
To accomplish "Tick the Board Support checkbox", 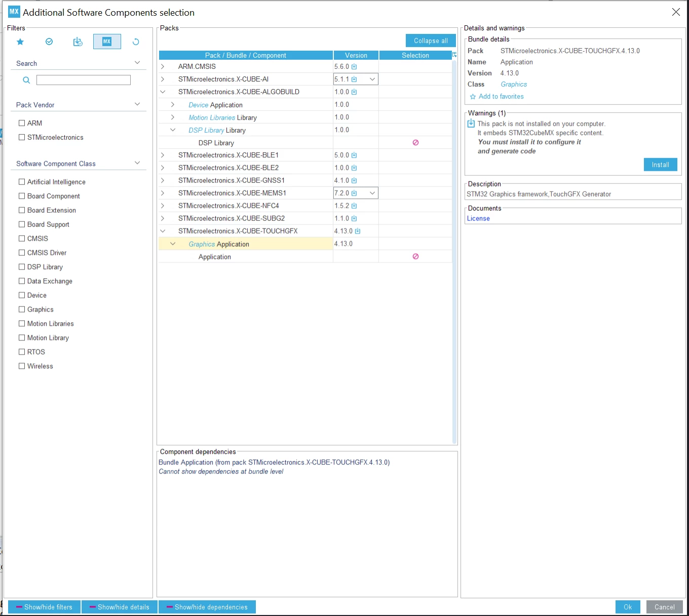I will pyautogui.click(x=22, y=224).
